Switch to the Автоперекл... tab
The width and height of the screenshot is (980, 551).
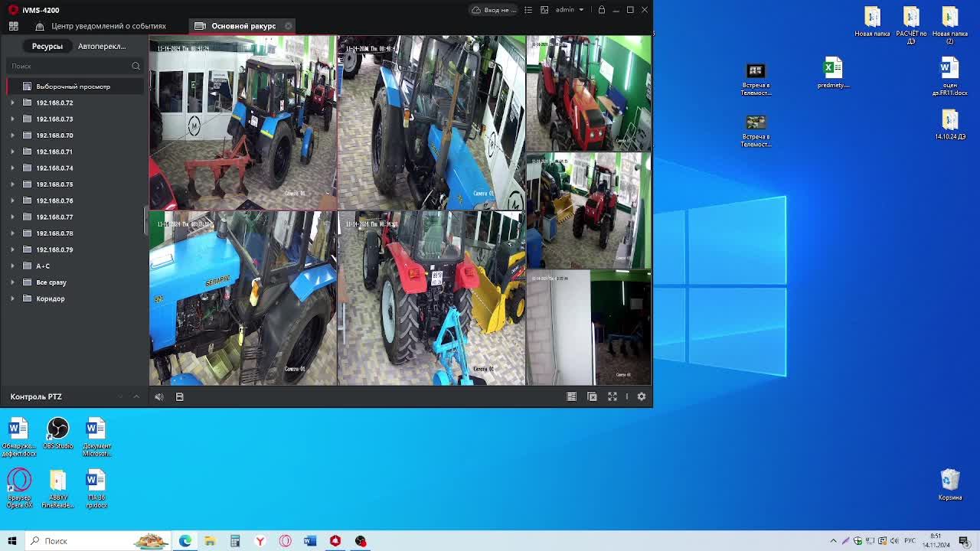coord(102,46)
